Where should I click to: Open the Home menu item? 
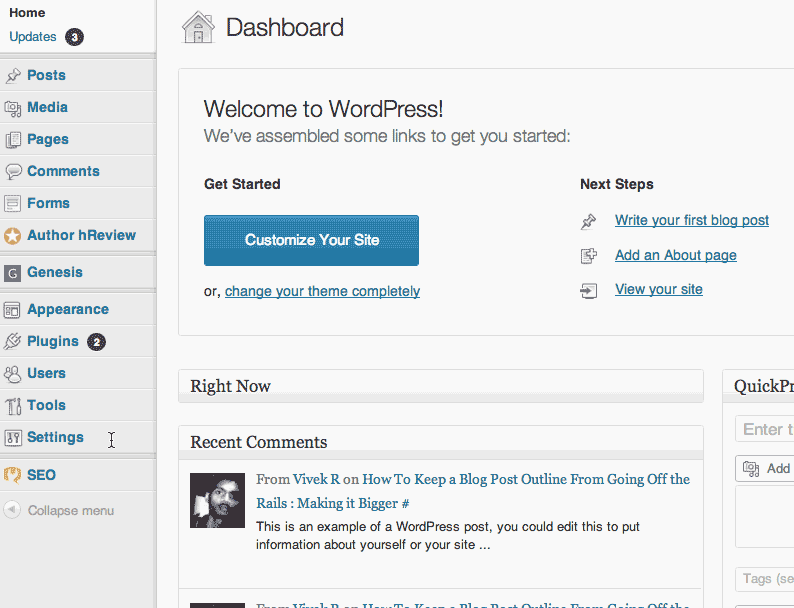(27, 13)
